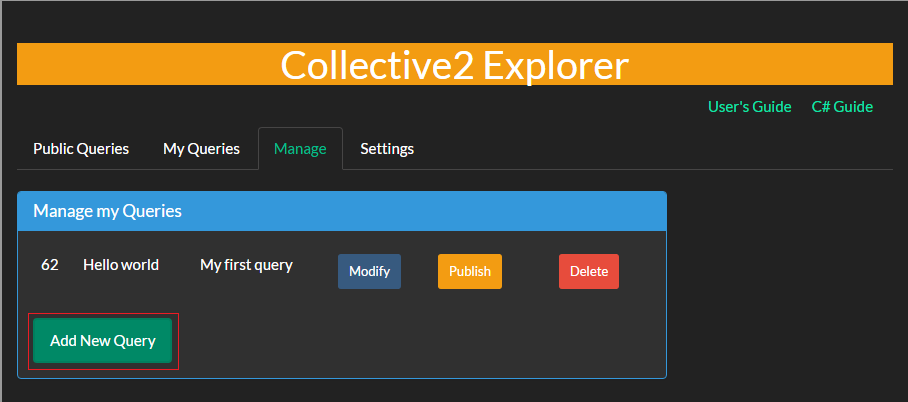908x402 pixels.
Task: Click blank panel area right of Add New Query
Action: click(x=420, y=341)
